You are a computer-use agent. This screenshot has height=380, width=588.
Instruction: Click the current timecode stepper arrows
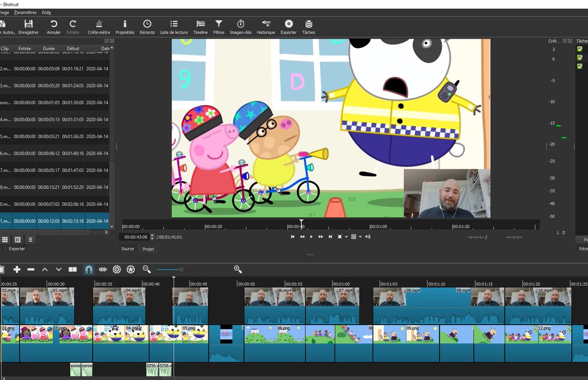[152, 237]
